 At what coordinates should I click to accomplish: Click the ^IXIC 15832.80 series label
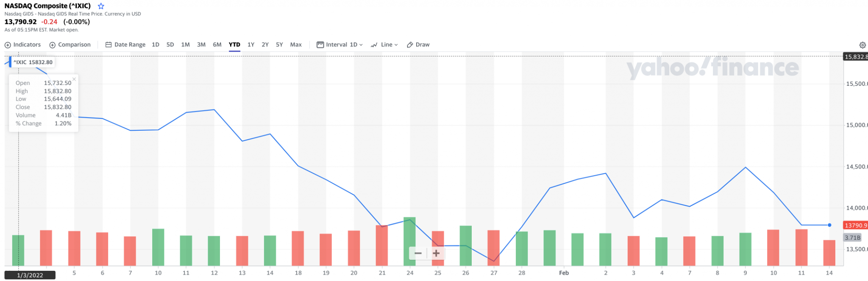33,62
